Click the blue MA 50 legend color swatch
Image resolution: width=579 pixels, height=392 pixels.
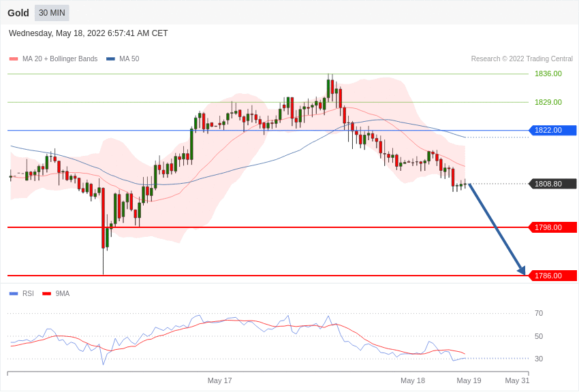point(110,59)
